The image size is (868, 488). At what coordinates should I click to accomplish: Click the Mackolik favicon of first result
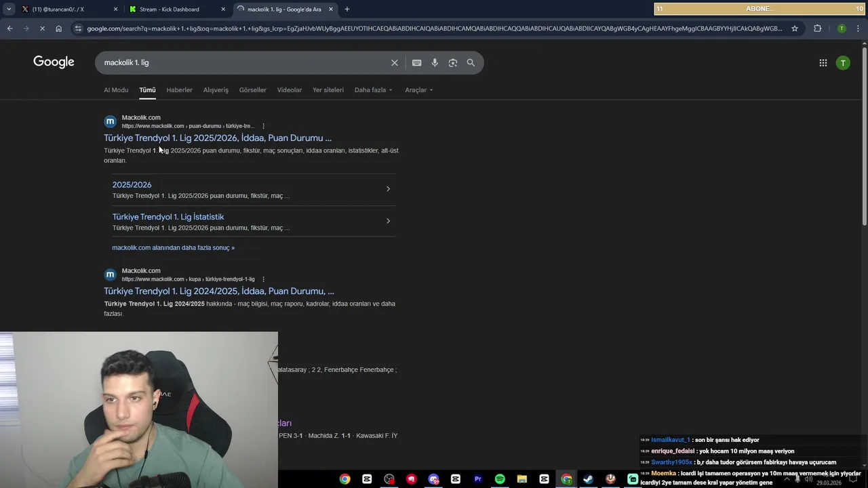click(x=110, y=122)
